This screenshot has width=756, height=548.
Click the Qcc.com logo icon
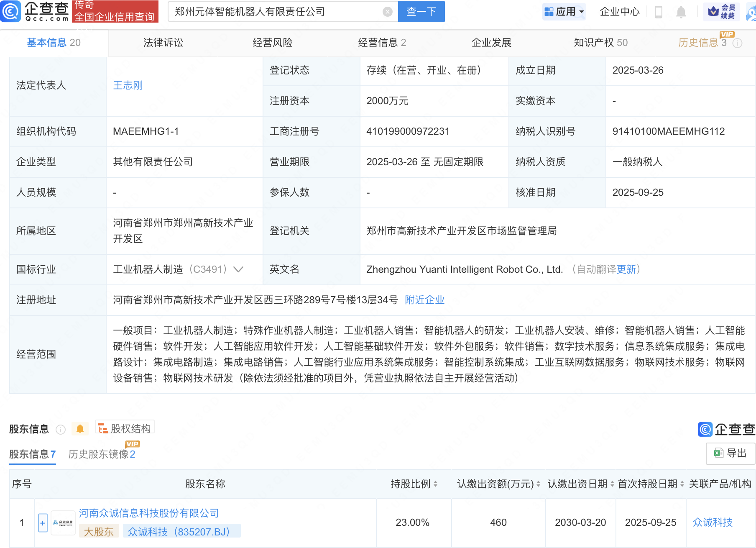[11, 11]
